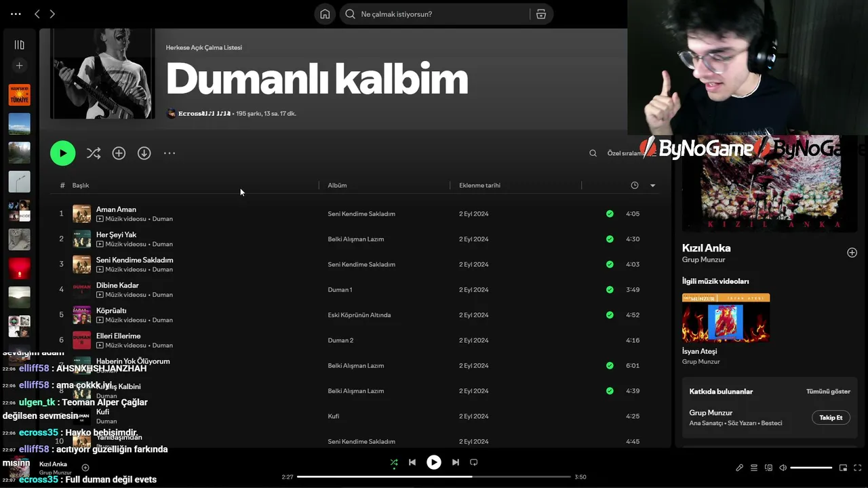The height and width of the screenshot is (488, 868).
Task: Toggle shuffle in the bottom player
Action: tap(394, 463)
